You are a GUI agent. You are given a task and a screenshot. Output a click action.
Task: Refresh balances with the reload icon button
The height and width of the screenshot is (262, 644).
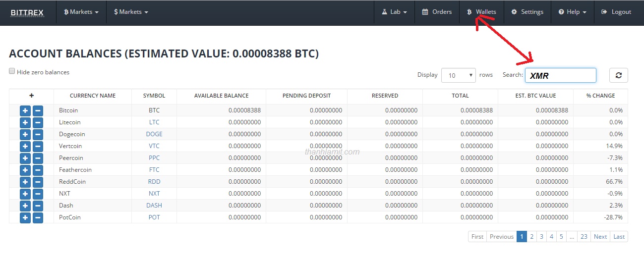pos(618,75)
